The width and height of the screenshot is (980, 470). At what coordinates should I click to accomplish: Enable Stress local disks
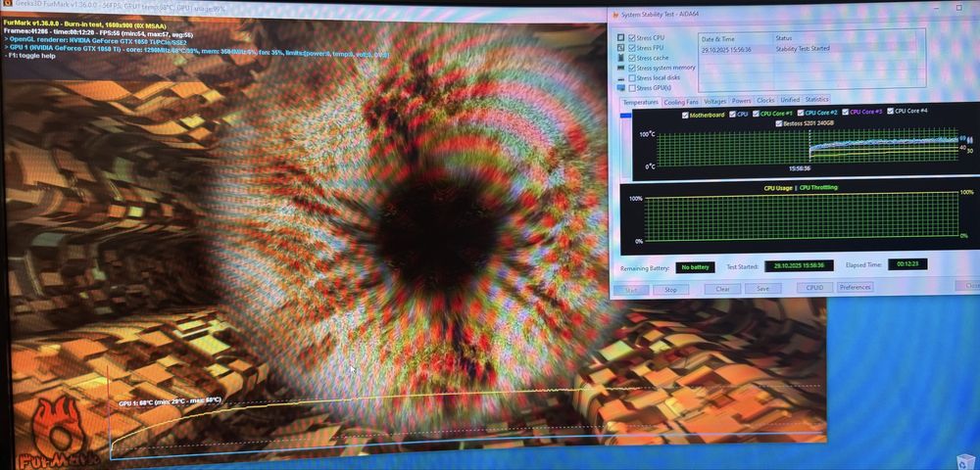pos(632,78)
